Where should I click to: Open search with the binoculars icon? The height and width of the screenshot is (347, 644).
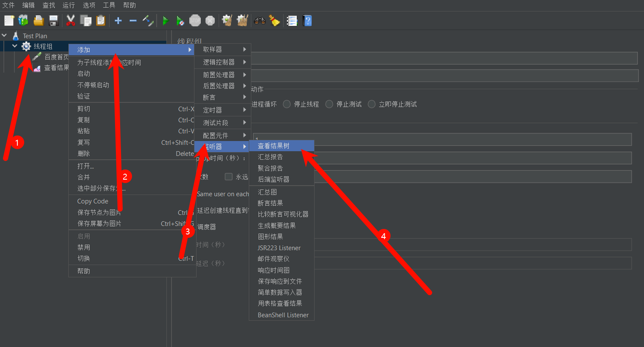coord(259,20)
